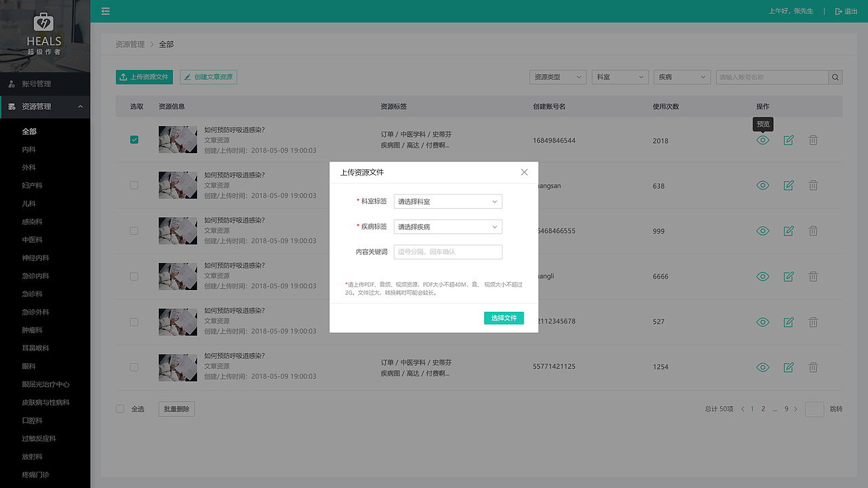The height and width of the screenshot is (488, 868).
Task: Open the 科室 filter dropdown
Action: (620, 77)
